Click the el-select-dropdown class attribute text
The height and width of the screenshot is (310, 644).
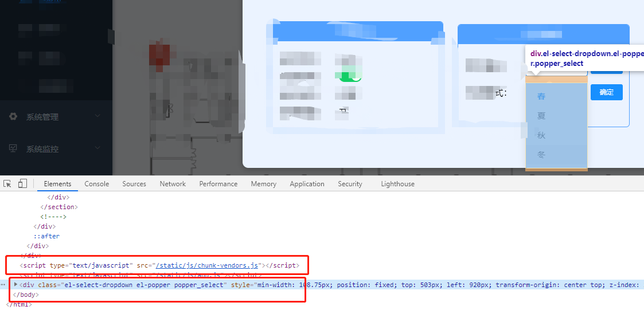click(144, 285)
